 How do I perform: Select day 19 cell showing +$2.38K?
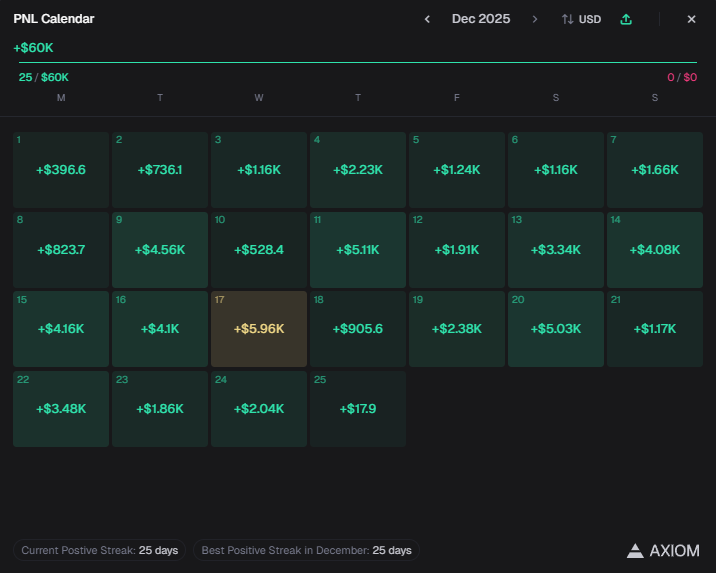pos(457,329)
